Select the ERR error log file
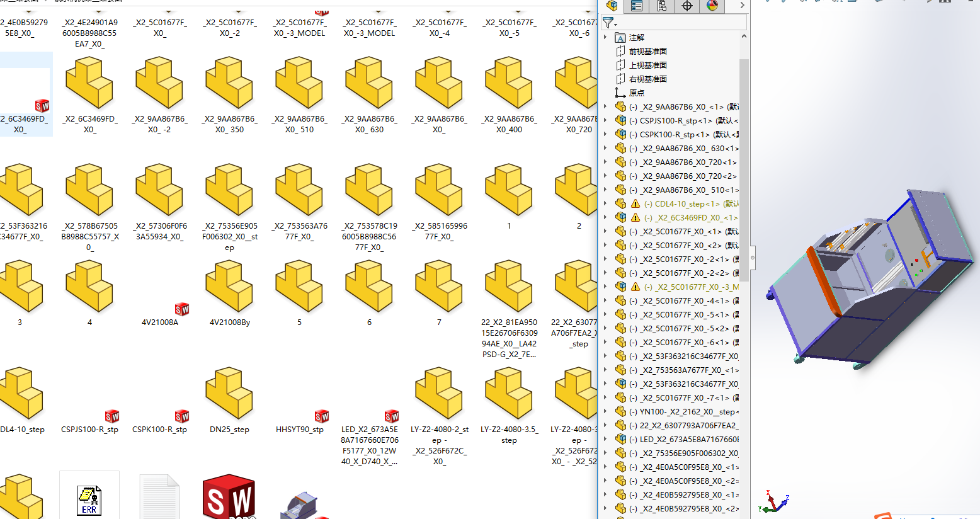The height and width of the screenshot is (519, 980). (x=89, y=496)
